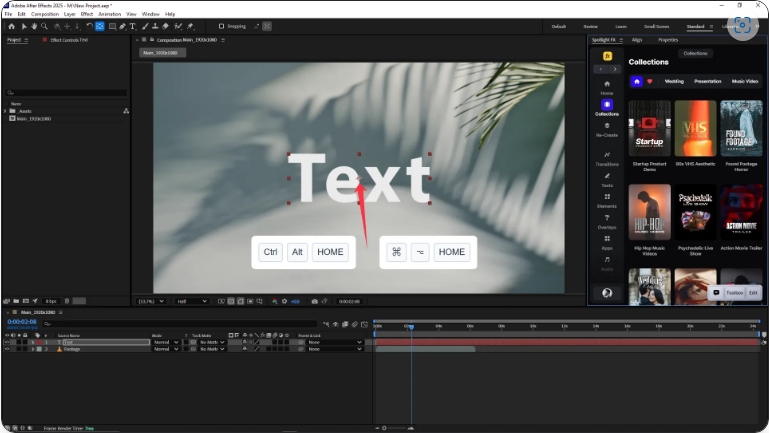The image size is (769, 433).
Task: Select the Roto Brush tool
Action: 178,26
